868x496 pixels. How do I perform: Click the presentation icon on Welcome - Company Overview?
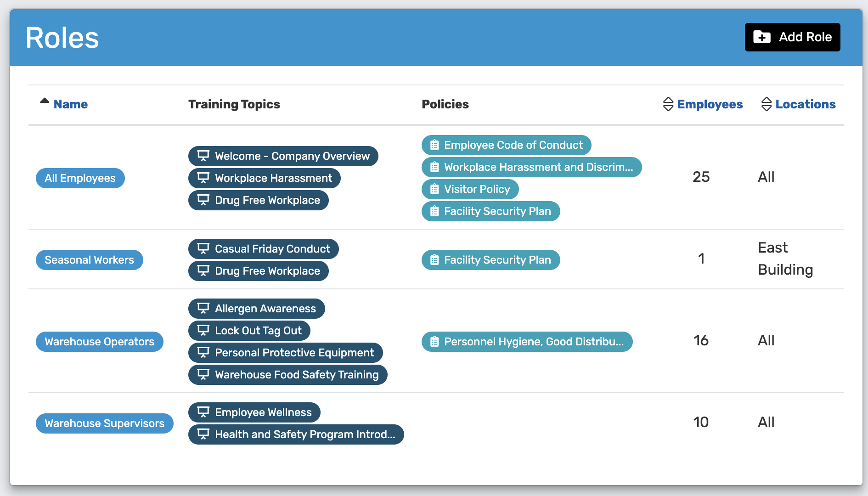pyautogui.click(x=203, y=156)
